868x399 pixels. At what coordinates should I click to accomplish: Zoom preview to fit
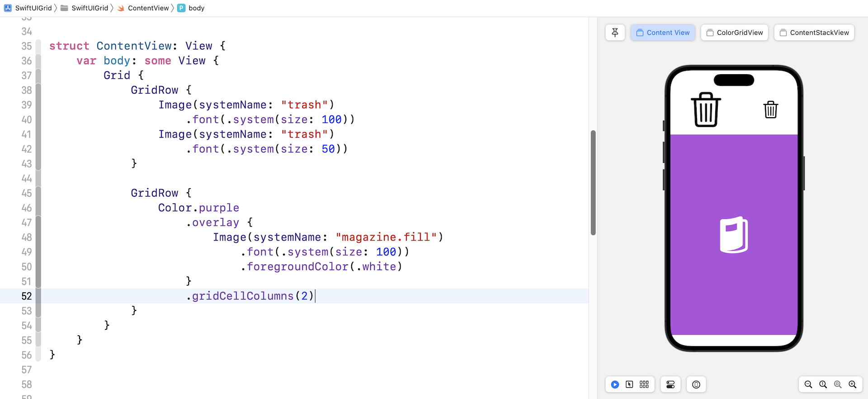[x=838, y=385]
